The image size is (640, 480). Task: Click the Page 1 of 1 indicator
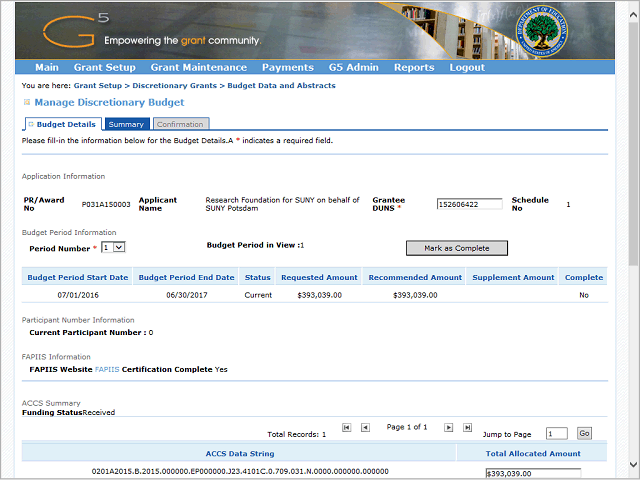[x=407, y=427]
